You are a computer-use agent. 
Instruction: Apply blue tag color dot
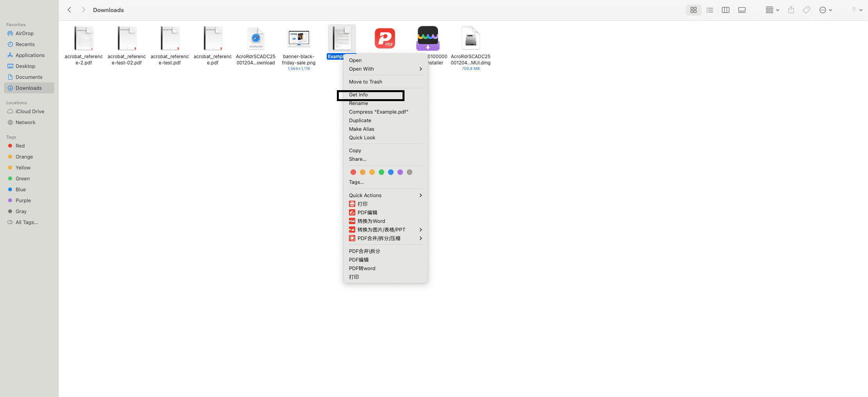click(x=391, y=172)
